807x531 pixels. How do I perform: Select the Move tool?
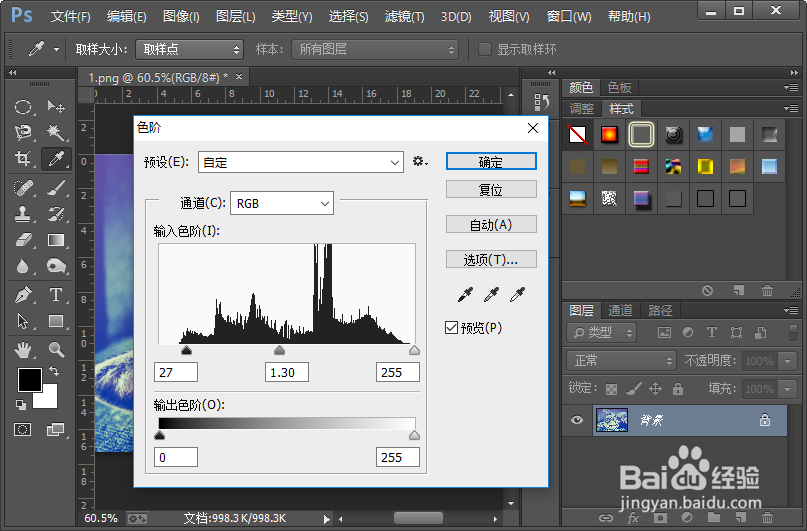pos(56,107)
